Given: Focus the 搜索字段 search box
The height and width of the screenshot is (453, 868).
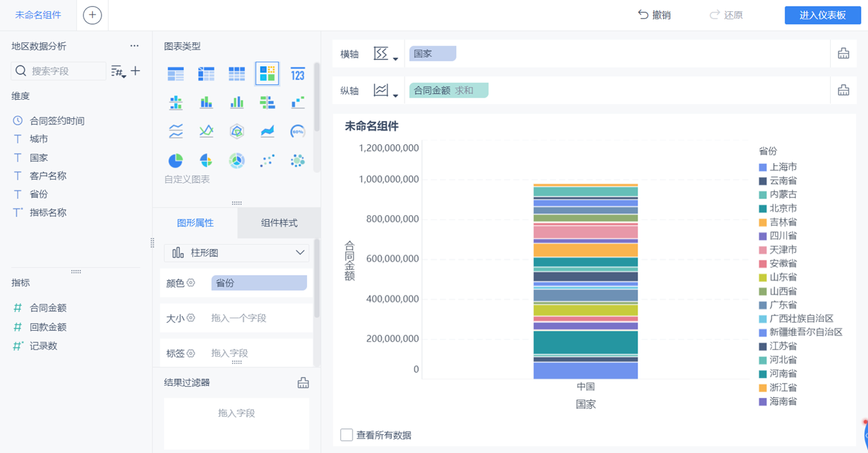Looking at the screenshot, I should [x=59, y=71].
